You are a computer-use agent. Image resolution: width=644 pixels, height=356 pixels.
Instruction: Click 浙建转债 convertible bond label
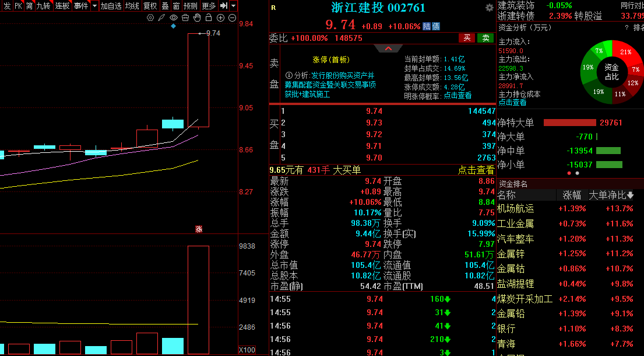[x=516, y=16]
